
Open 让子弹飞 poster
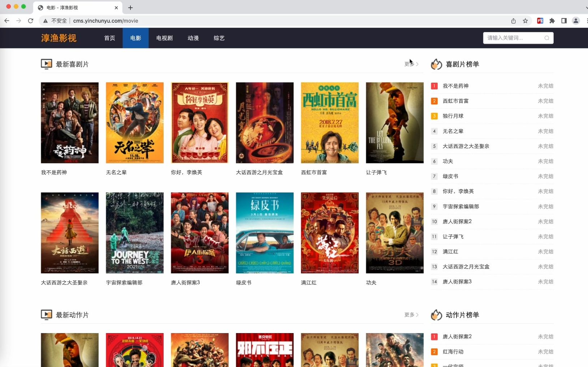[x=395, y=123]
